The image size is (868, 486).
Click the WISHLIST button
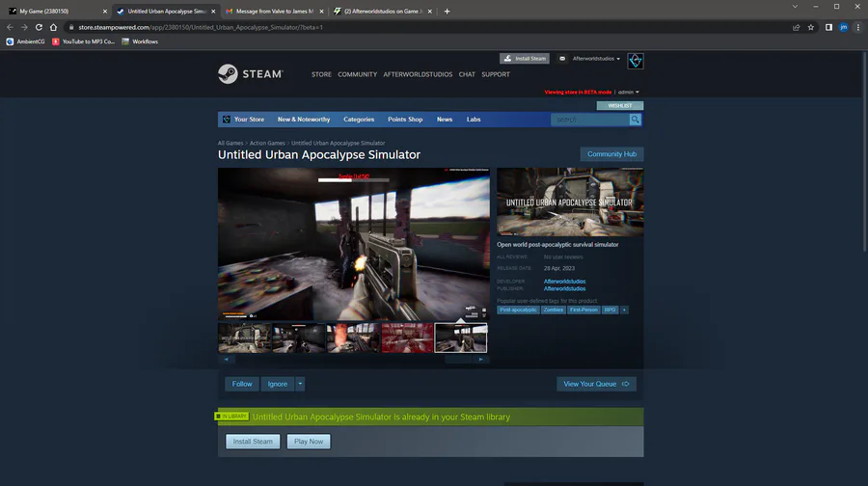pyautogui.click(x=620, y=106)
